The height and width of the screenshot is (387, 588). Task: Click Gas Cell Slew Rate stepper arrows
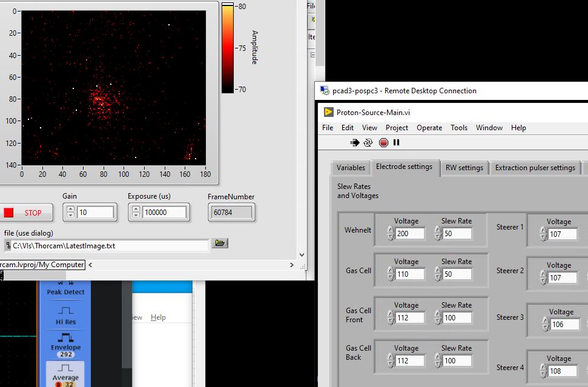(x=438, y=274)
